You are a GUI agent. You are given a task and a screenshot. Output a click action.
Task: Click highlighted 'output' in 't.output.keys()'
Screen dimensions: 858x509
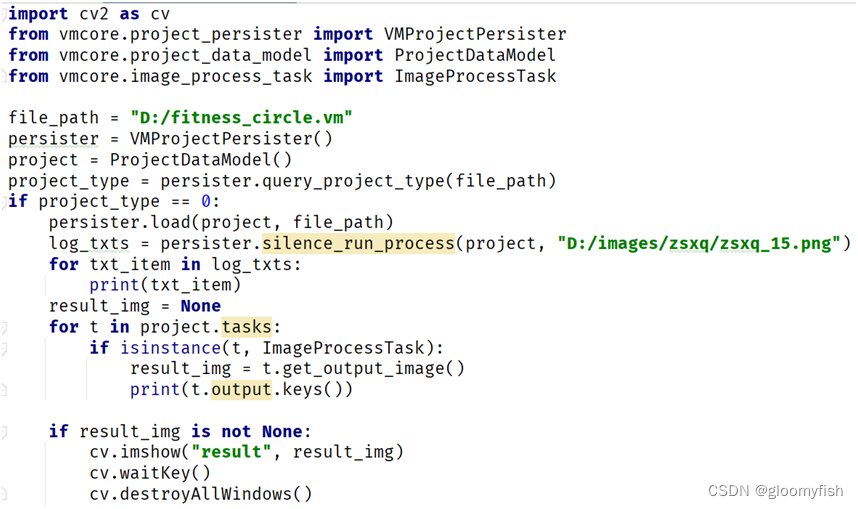[241, 390]
